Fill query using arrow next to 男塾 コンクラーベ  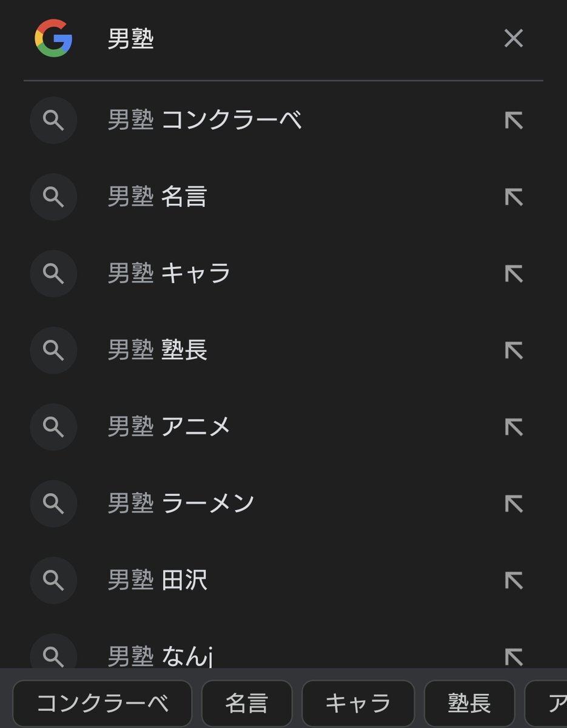[x=514, y=120]
